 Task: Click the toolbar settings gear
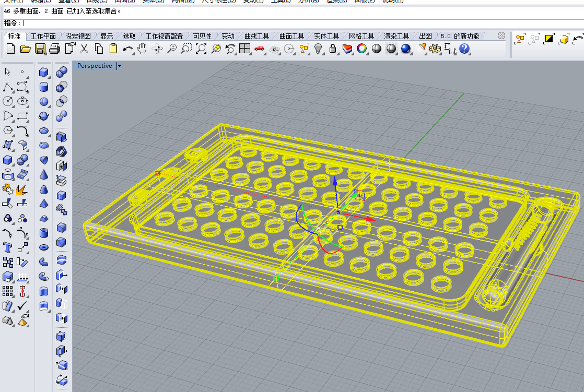[501, 35]
